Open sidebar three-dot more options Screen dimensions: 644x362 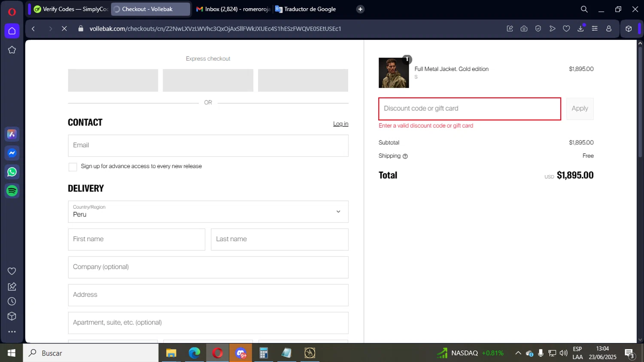pos(12,332)
